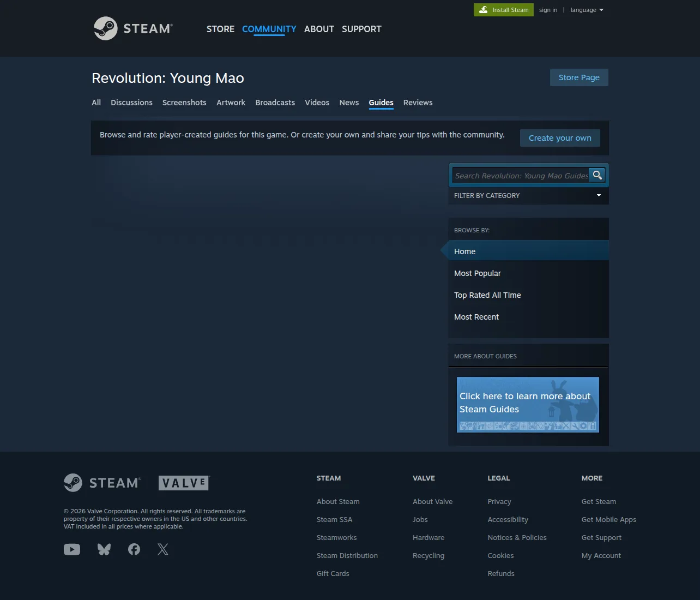Open the Store Page button
This screenshot has height=600, width=700.
[x=579, y=77]
